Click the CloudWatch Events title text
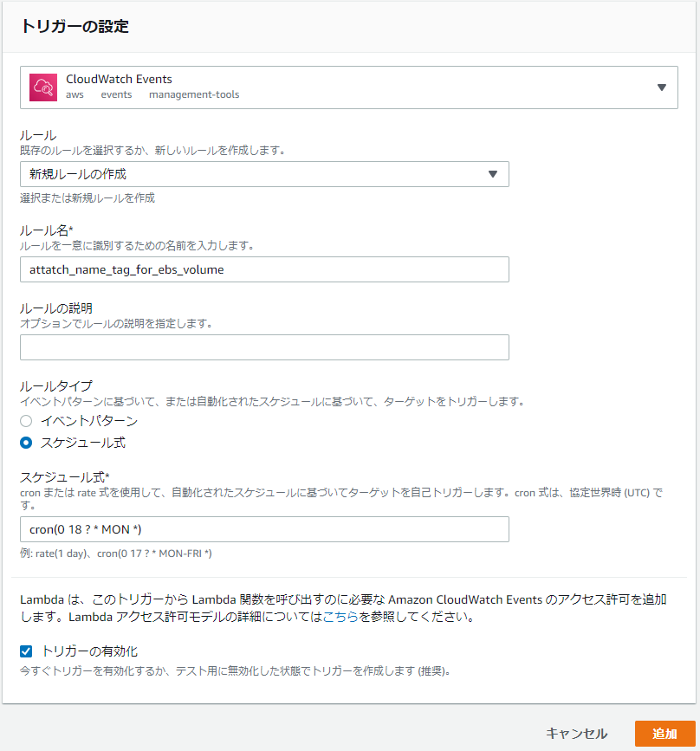This screenshot has width=700, height=751. coord(120,79)
